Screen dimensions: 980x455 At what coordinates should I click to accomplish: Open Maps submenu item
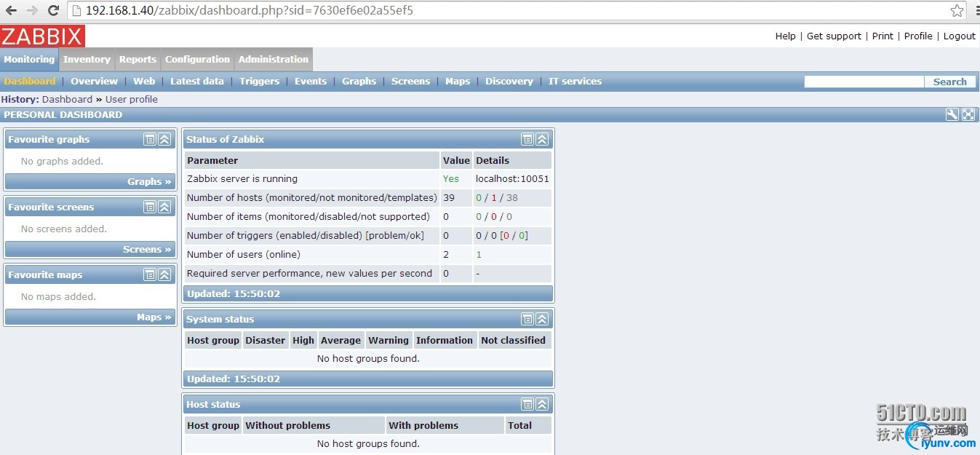458,82
